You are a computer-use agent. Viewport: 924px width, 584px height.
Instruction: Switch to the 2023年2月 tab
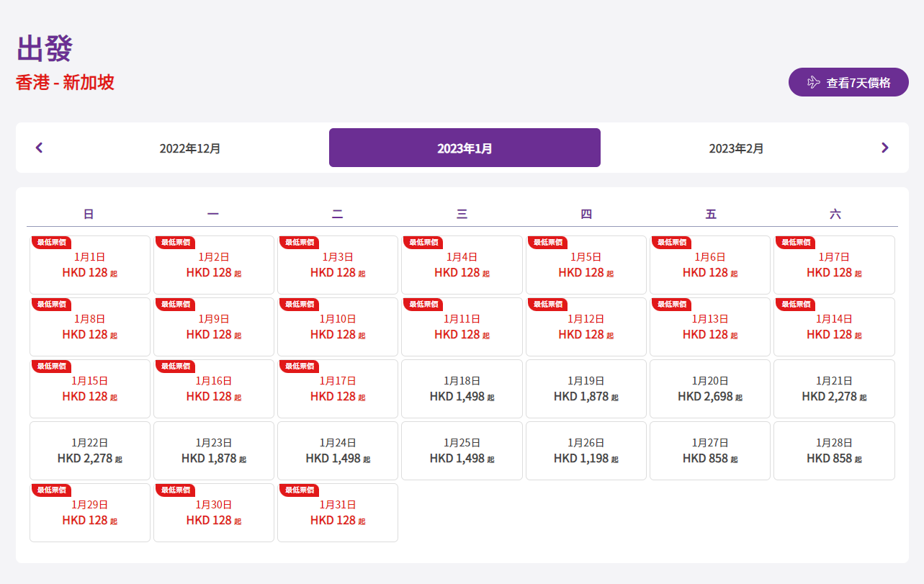(x=736, y=148)
